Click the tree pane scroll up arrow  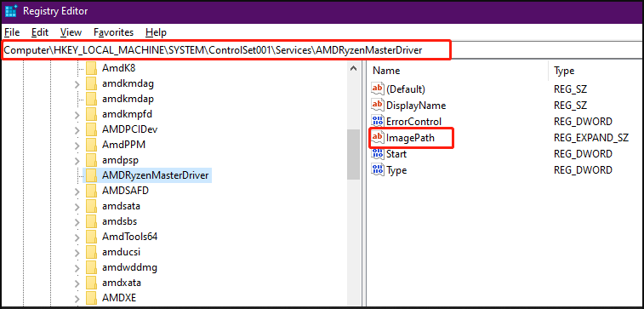click(353, 68)
